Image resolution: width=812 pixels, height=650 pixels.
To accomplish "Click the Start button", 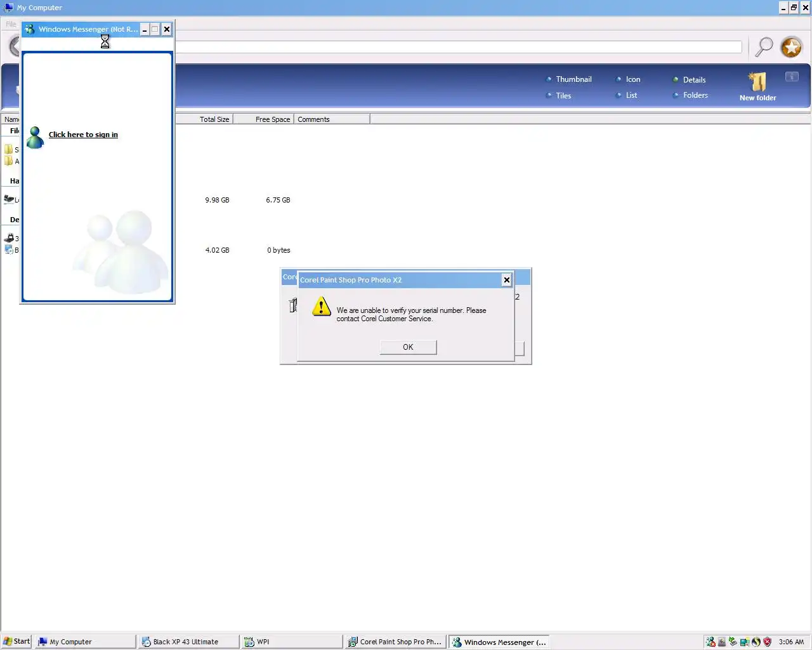I will 16,642.
